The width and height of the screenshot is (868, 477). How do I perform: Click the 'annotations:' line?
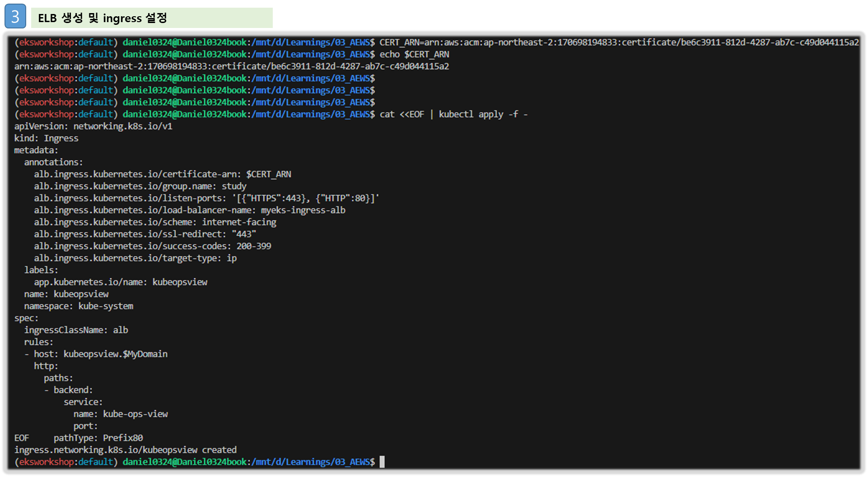[53, 162]
